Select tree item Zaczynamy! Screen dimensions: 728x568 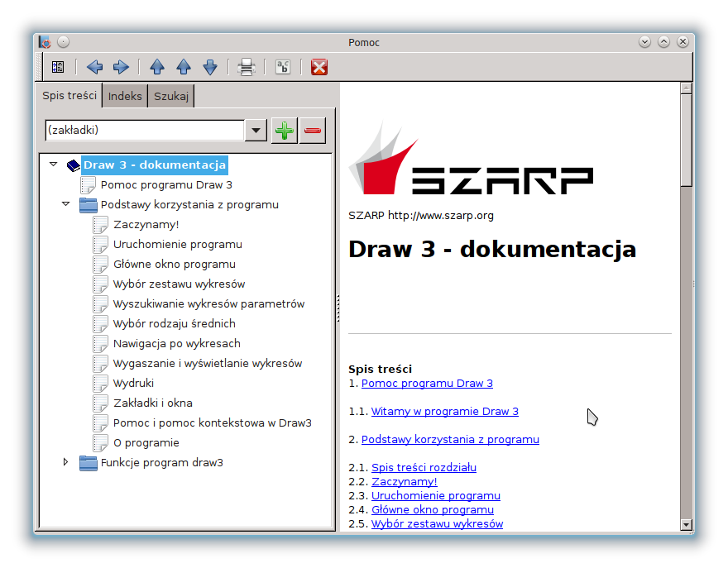pos(146,225)
